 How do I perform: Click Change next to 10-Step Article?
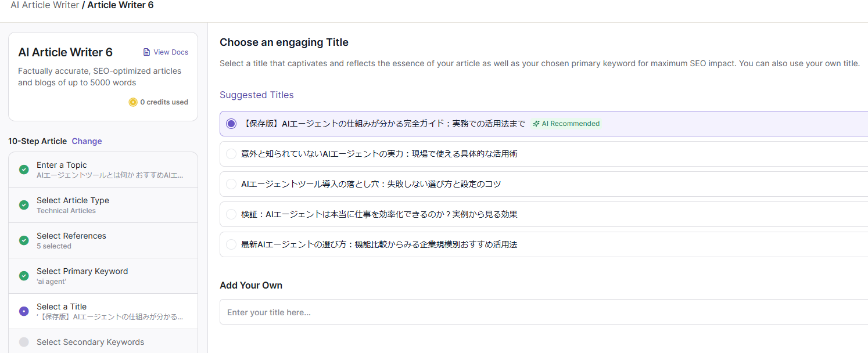(87, 141)
